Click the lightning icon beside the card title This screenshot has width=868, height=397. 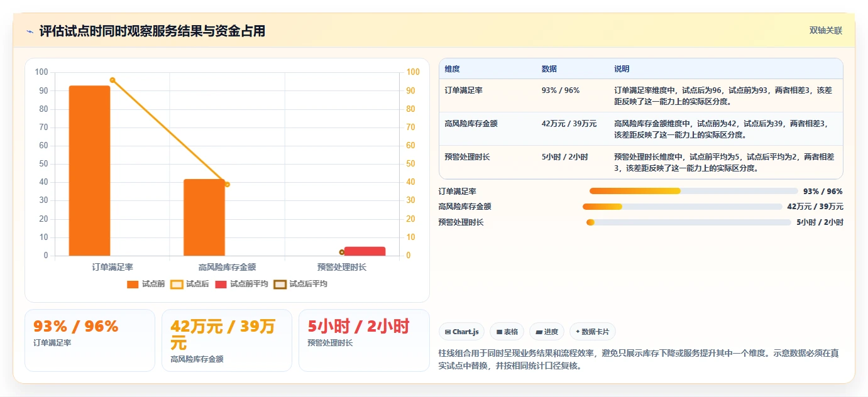click(x=30, y=31)
